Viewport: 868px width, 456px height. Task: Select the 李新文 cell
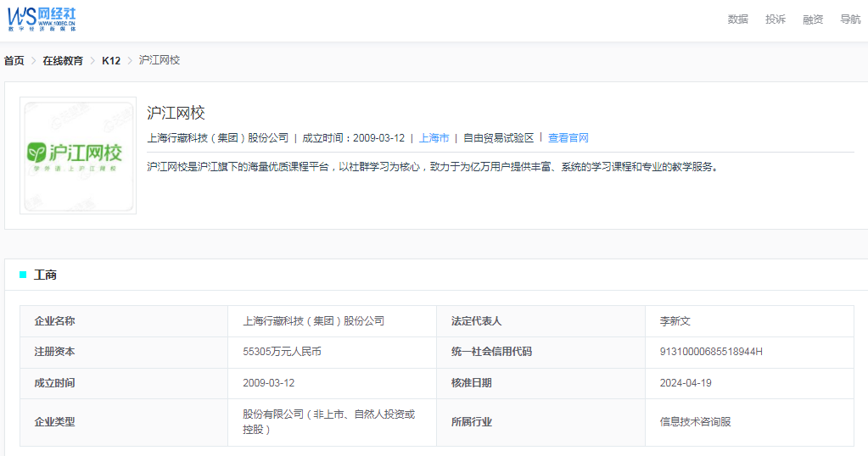click(x=749, y=321)
